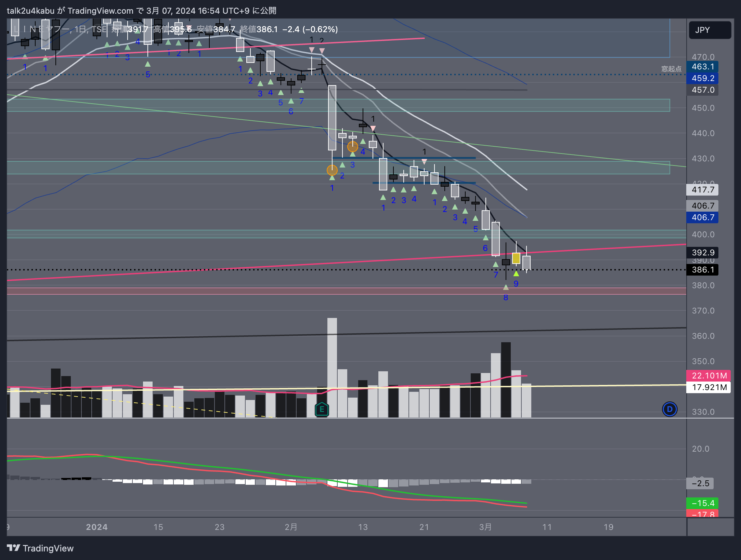Screen dimensions: 741x560
Task: Click the 17.921M volume label
Action: (x=709, y=387)
